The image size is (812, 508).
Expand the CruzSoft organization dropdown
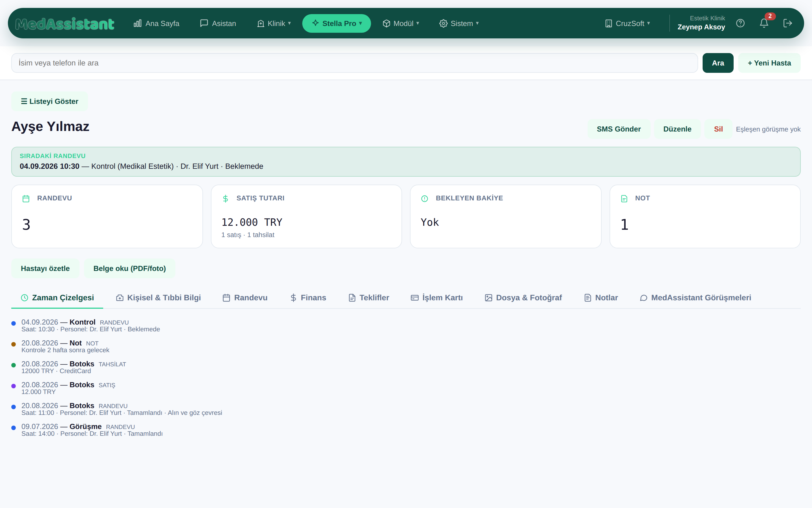coord(628,23)
